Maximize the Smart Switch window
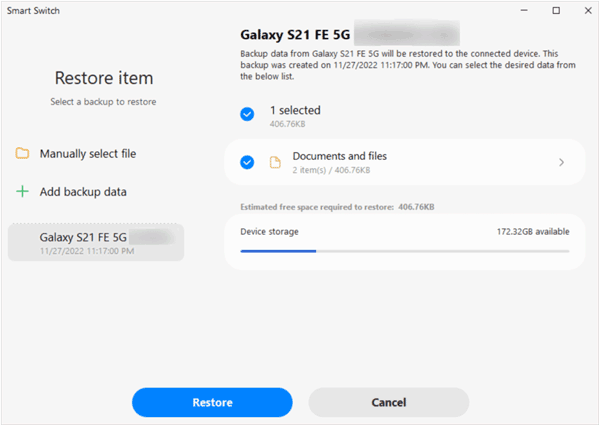 (556, 10)
